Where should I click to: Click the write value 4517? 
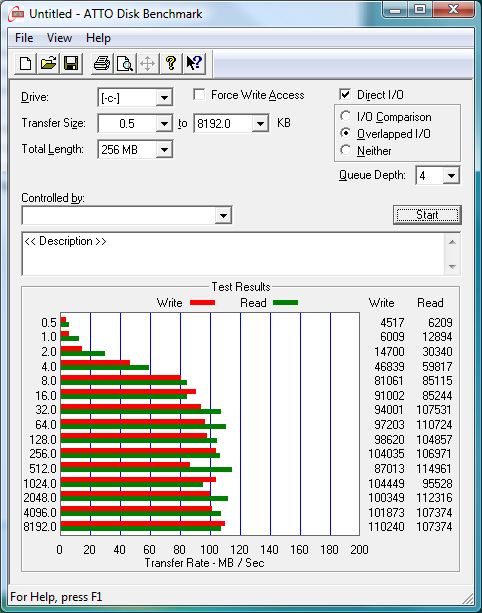pos(392,323)
